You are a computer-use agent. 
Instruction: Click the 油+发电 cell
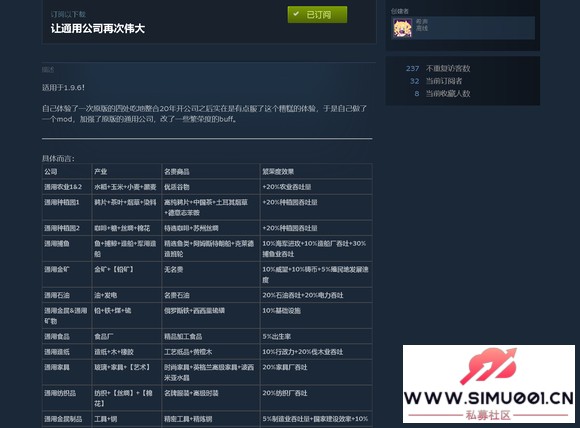tap(127, 295)
